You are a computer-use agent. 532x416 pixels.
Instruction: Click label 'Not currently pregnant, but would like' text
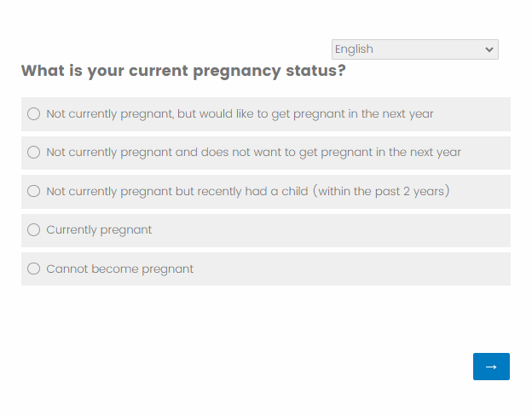tap(153, 114)
